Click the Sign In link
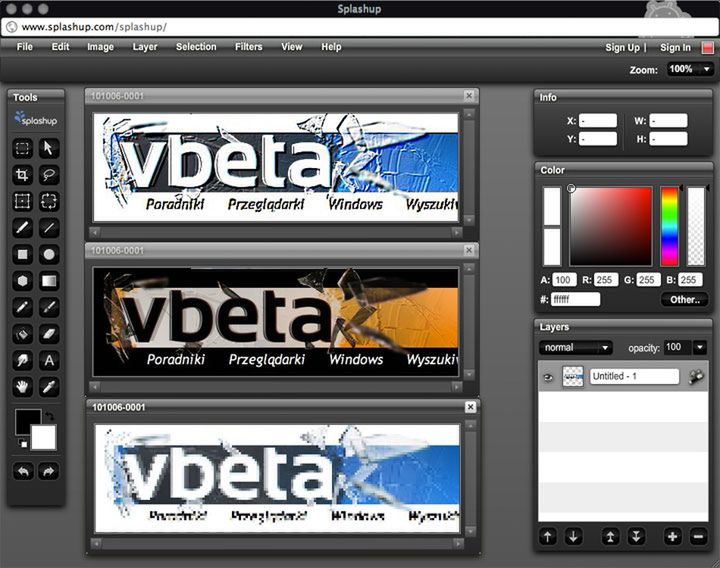720x568 pixels. coord(675,47)
